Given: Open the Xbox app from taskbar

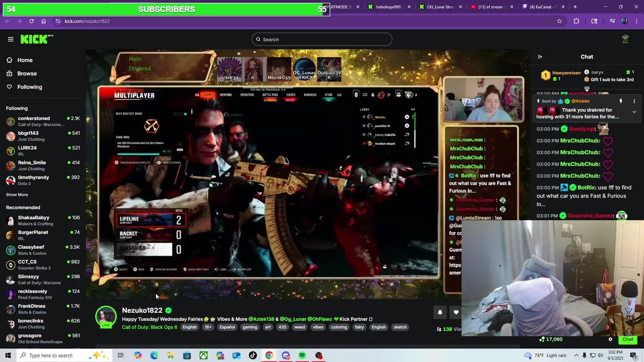Looking at the screenshot, I should pos(203,355).
